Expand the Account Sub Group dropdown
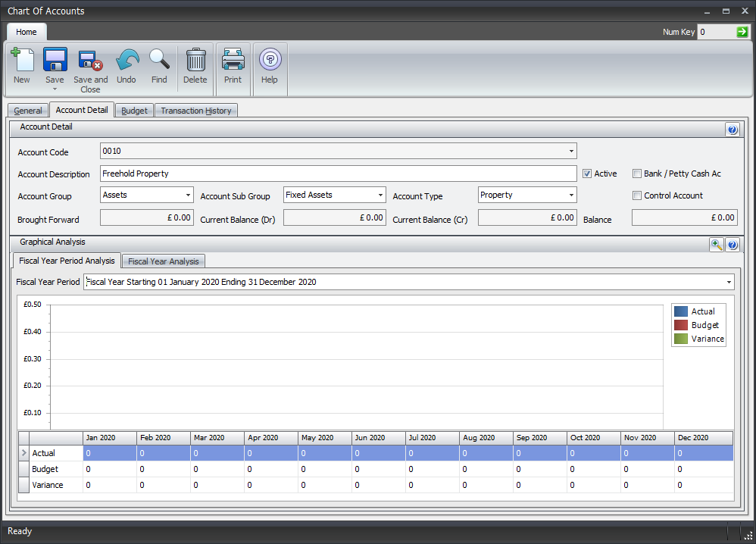This screenshot has height=544, width=756. pyautogui.click(x=380, y=195)
